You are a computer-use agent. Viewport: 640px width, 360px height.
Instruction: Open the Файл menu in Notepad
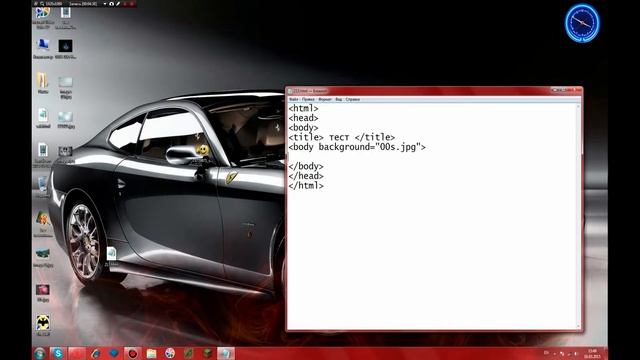pos(293,100)
